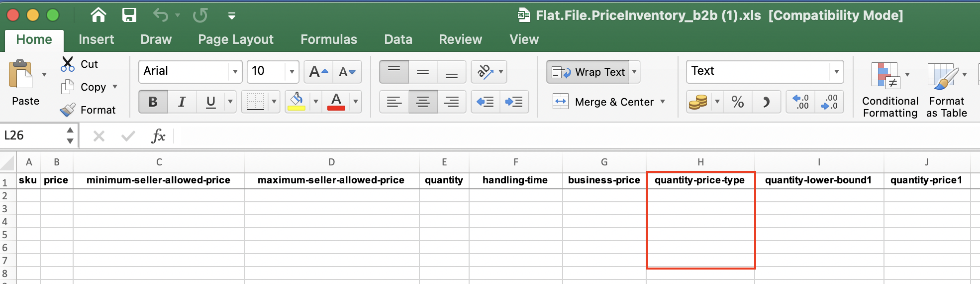
Task: Click the Cut scissors icon
Action: [x=68, y=64]
